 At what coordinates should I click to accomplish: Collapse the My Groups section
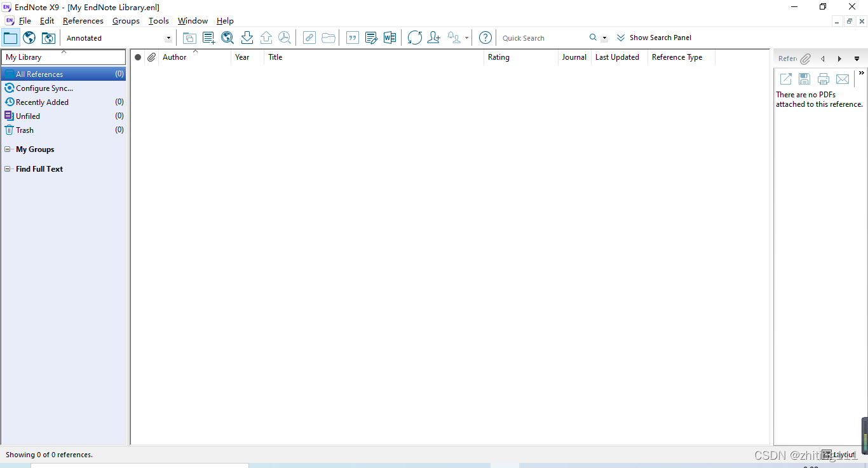pyautogui.click(x=8, y=149)
